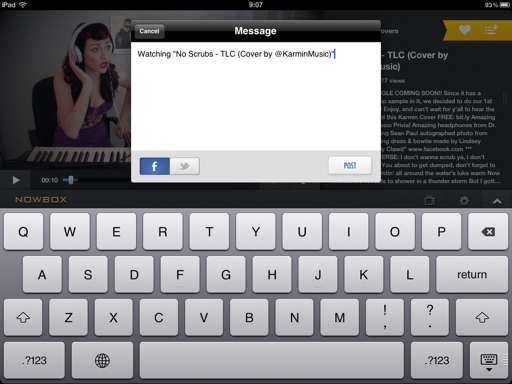Tap the return key
The width and height of the screenshot is (512, 384).
point(472,275)
